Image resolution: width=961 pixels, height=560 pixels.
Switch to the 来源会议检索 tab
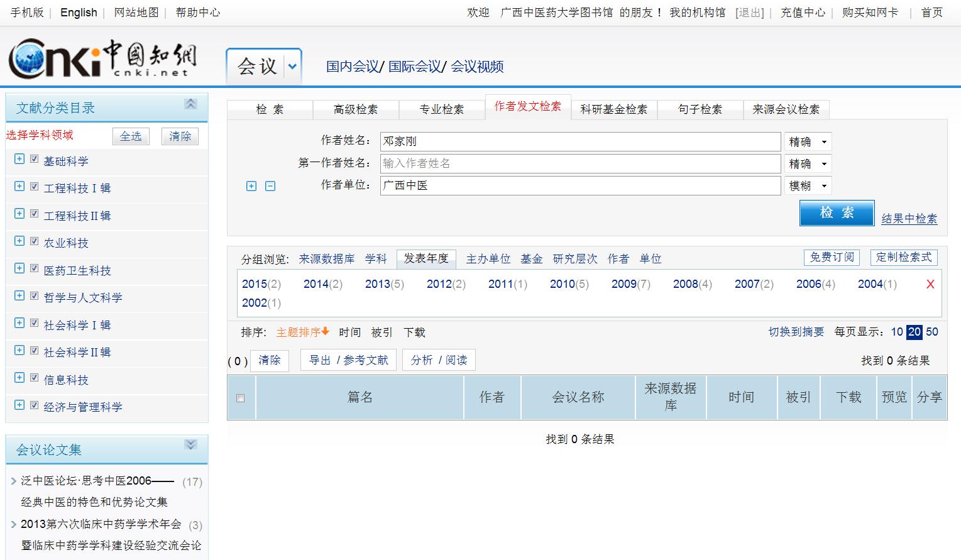786,109
